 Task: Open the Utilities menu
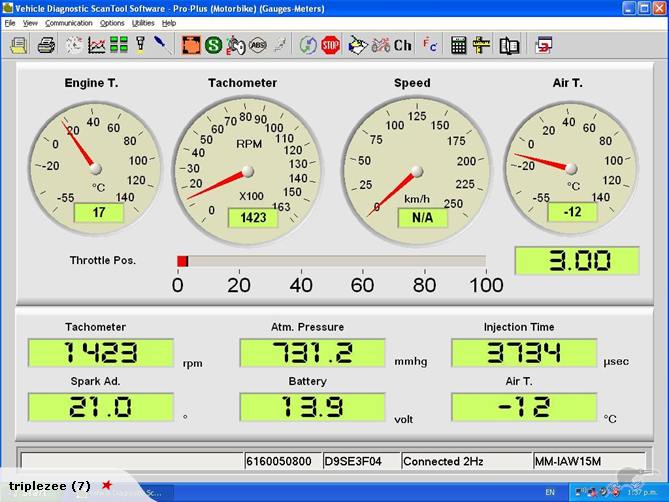pyautogui.click(x=143, y=23)
